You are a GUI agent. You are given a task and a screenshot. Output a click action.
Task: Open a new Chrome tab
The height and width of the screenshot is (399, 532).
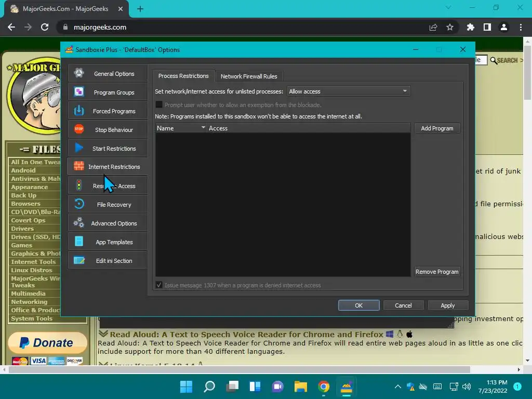coord(140,9)
